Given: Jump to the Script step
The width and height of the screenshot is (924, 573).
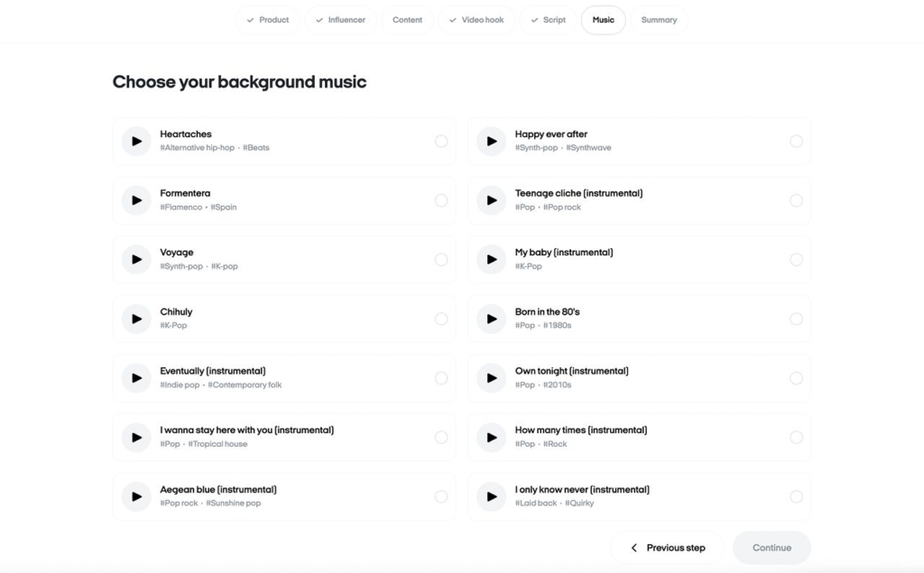Looking at the screenshot, I should tap(548, 20).
